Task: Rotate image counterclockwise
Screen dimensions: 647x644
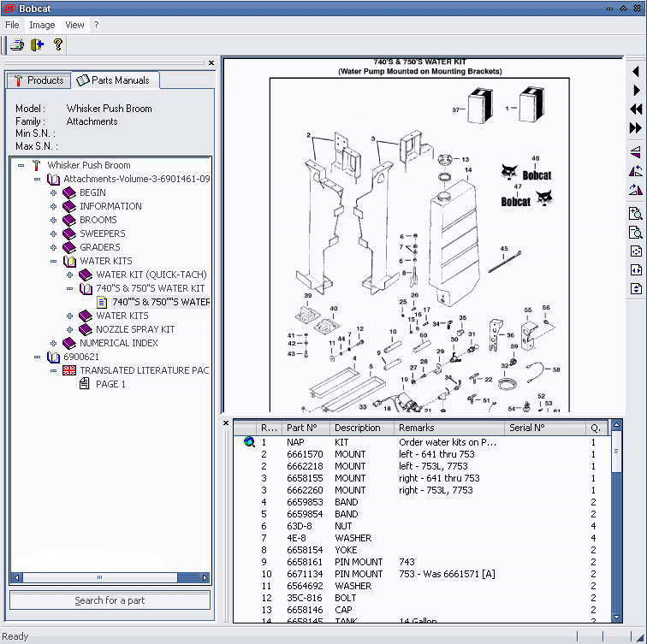Action: coord(636,171)
